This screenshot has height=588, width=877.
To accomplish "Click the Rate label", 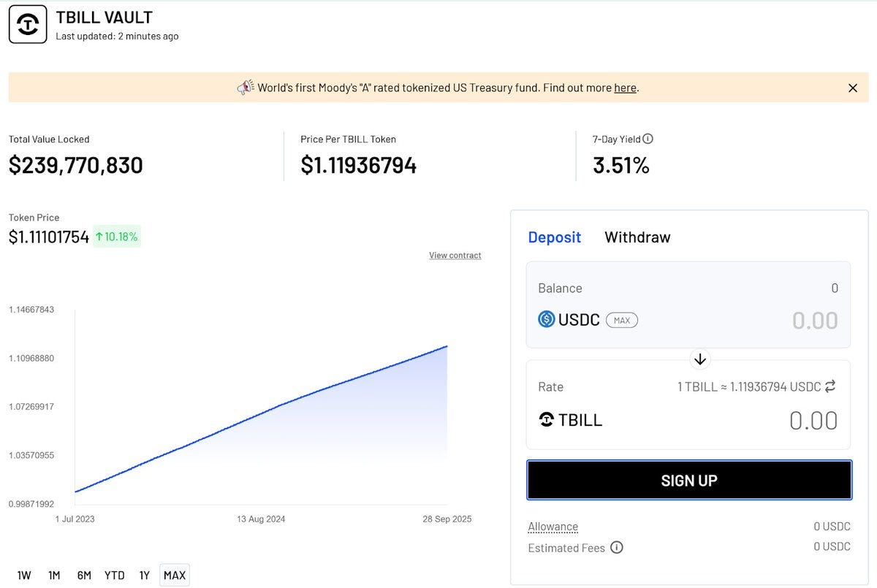I will click(x=550, y=386).
